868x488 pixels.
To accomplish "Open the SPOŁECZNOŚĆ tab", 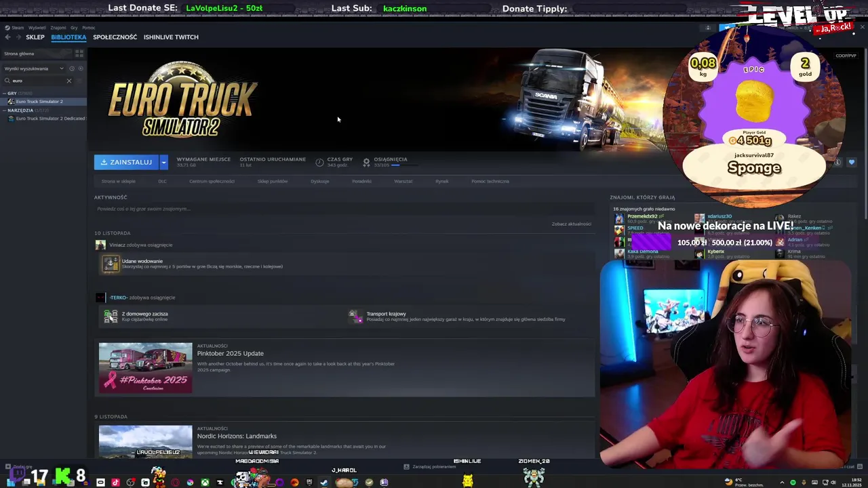I will [115, 37].
